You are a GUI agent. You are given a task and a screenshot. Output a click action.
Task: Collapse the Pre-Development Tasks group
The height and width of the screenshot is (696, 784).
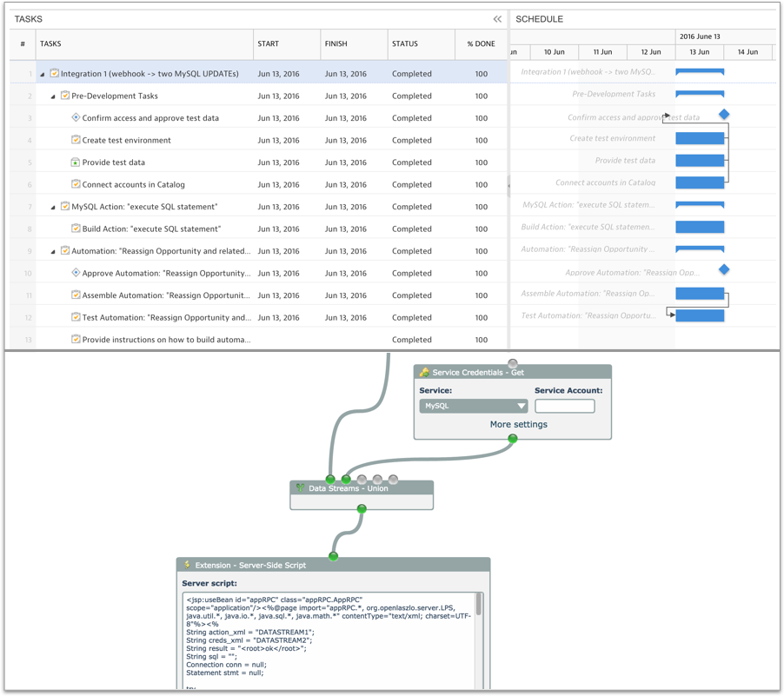(x=53, y=96)
